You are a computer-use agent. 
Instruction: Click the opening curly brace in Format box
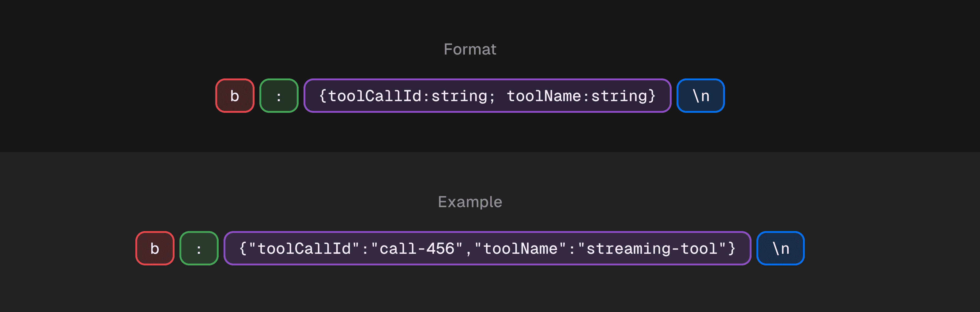[322, 96]
